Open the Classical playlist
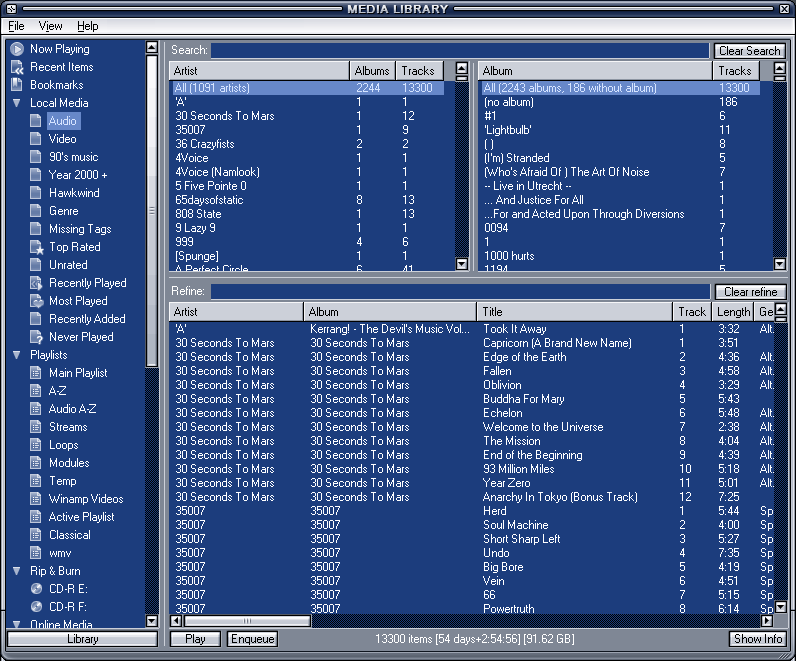The image size is (796, 661). pos(70,535)
